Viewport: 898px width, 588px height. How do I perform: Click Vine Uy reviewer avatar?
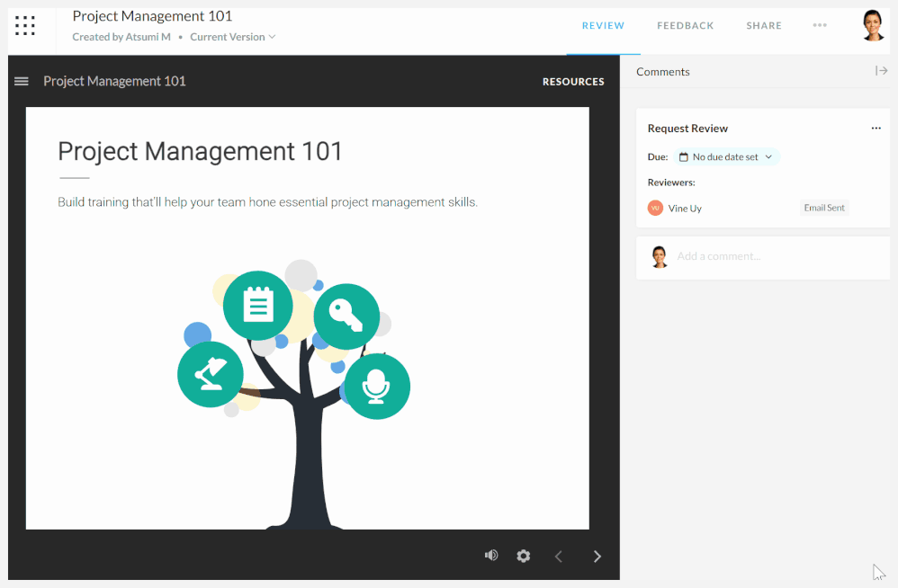pos(655,209)
